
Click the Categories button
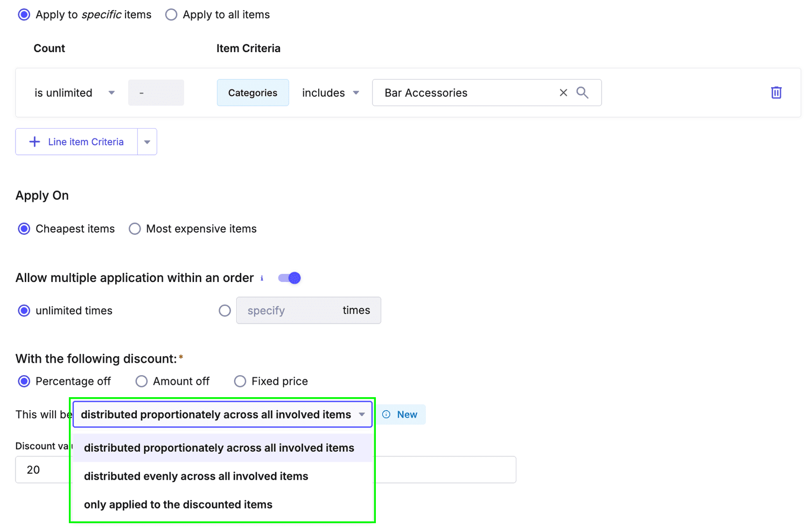point(253,93)
